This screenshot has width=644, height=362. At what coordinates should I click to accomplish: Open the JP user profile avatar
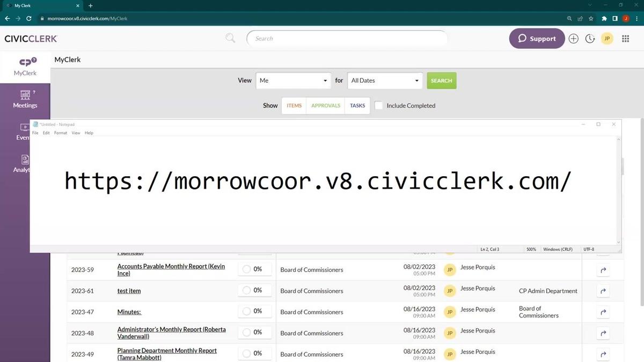click(x=607, y=39)
